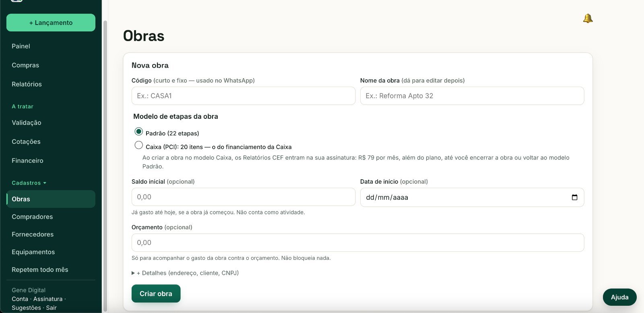
Task: Select Padrão (22 etapas) model
Action: tap(138, 132)
